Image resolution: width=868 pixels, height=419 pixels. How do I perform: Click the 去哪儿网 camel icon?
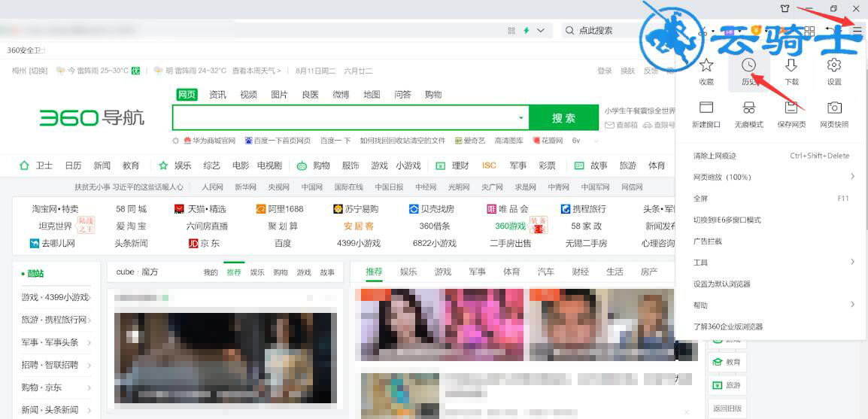35,243
